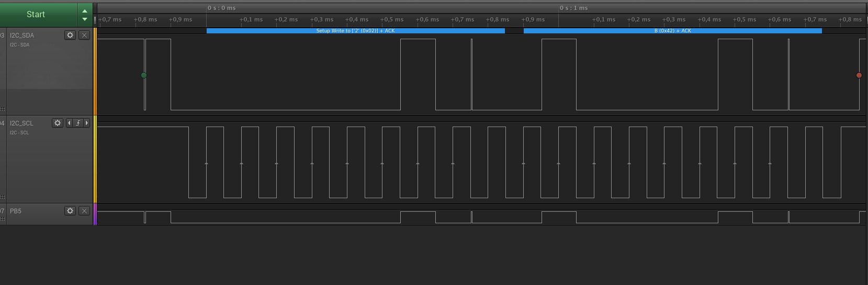
Task: Open PB5 channel settings gear
Action: point(70,211)
